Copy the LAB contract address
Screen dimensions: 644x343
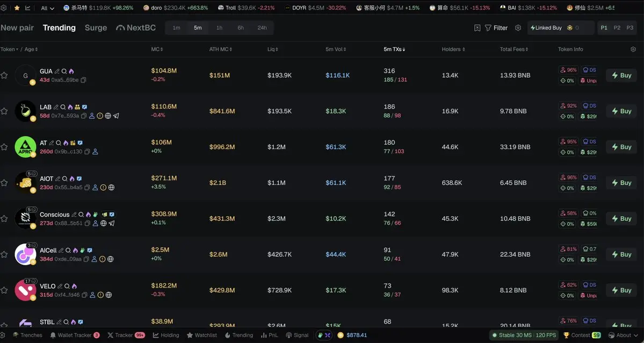coord(84,116)
